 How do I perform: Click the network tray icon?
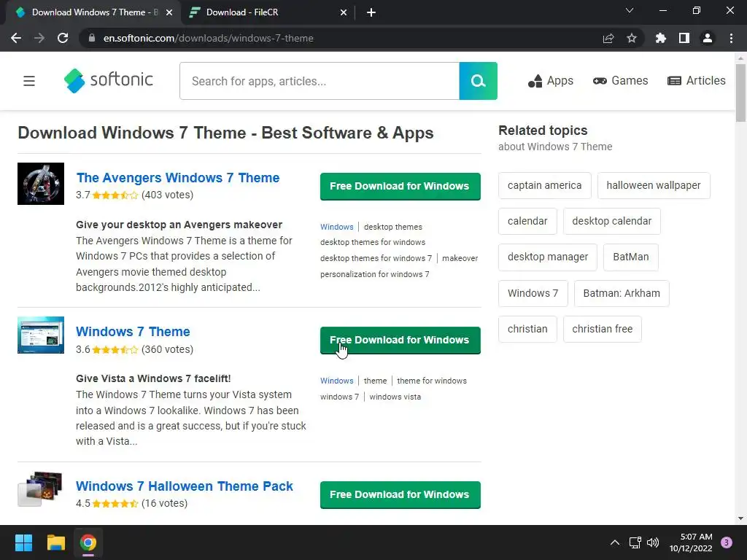click(635, 542)
